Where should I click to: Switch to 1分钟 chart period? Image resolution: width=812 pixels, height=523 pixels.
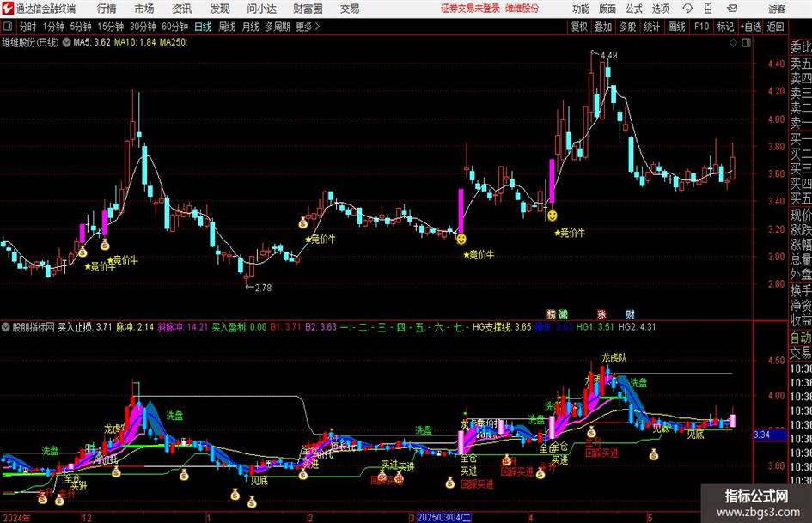(53, 27)
